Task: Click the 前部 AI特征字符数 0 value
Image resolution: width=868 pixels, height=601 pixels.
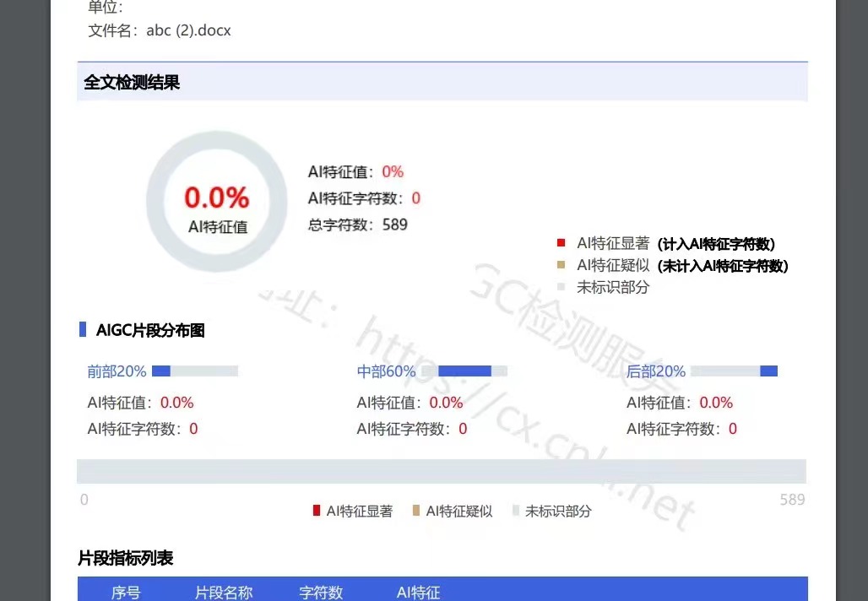Action: (193, 429)
